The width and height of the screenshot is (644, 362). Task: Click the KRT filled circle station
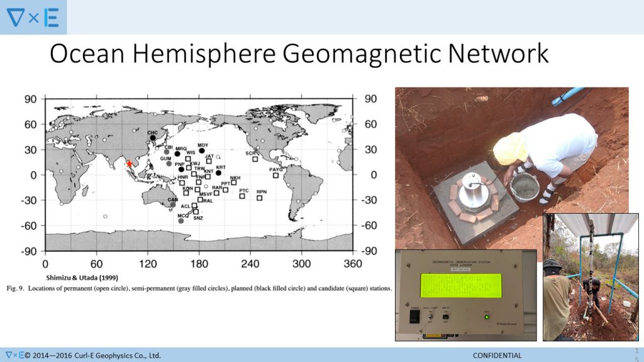pos(218,172)
